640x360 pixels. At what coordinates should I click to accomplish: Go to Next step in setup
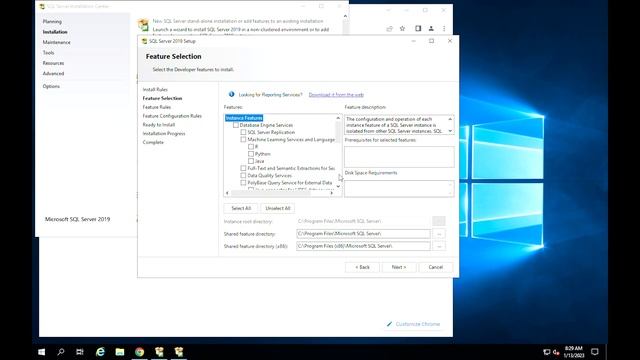click(x=399, y=267)
